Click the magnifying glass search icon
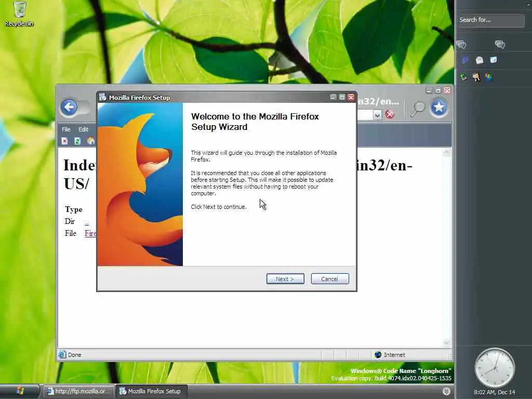This screenshot has width=532, height=399. point(418,109)
